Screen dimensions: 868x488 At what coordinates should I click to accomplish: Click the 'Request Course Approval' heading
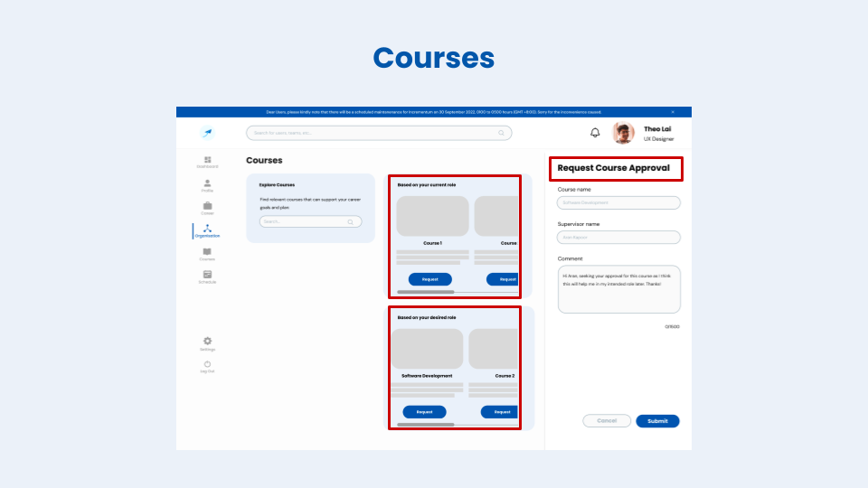pos(613,168)
